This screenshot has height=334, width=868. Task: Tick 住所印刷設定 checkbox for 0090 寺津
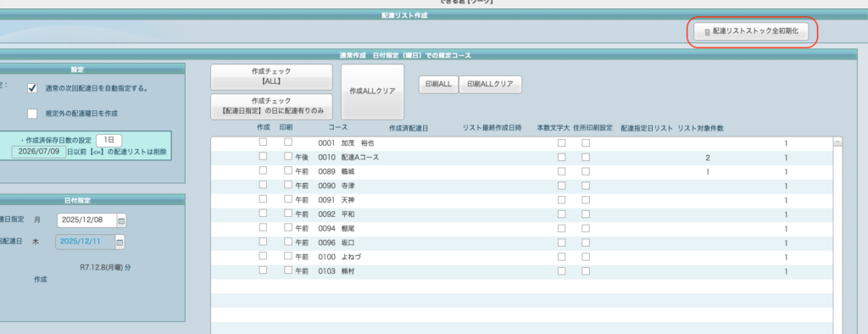click(586, 186)
